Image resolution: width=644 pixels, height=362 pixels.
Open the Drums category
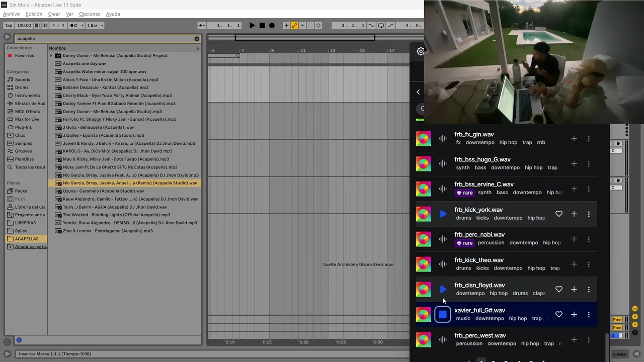[22, 87]
